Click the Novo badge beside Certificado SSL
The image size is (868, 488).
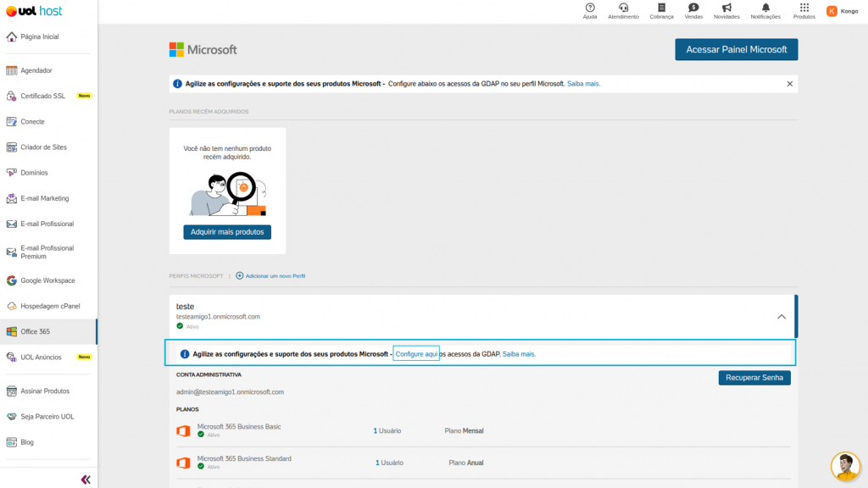[84, 96]
